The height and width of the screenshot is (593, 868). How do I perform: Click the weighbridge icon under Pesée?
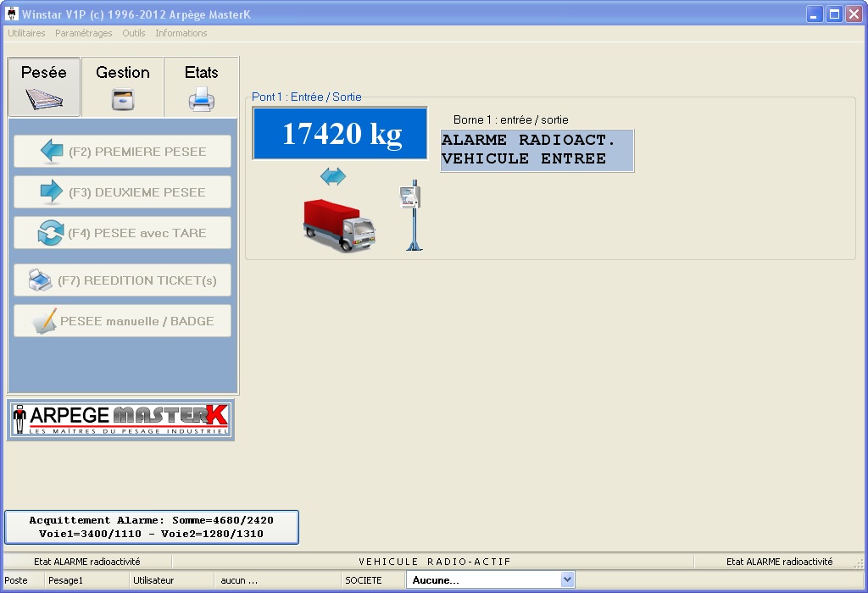pyautogui.click(x=43, y=100)
